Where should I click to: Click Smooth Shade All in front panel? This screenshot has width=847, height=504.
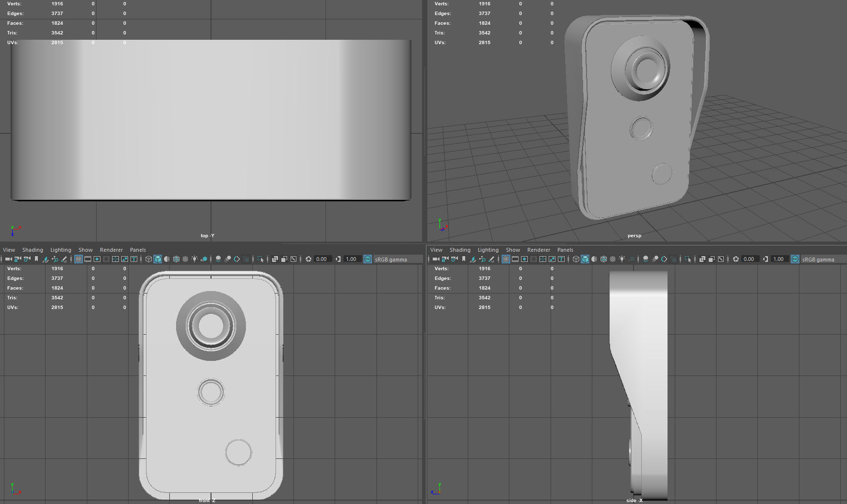158,259
